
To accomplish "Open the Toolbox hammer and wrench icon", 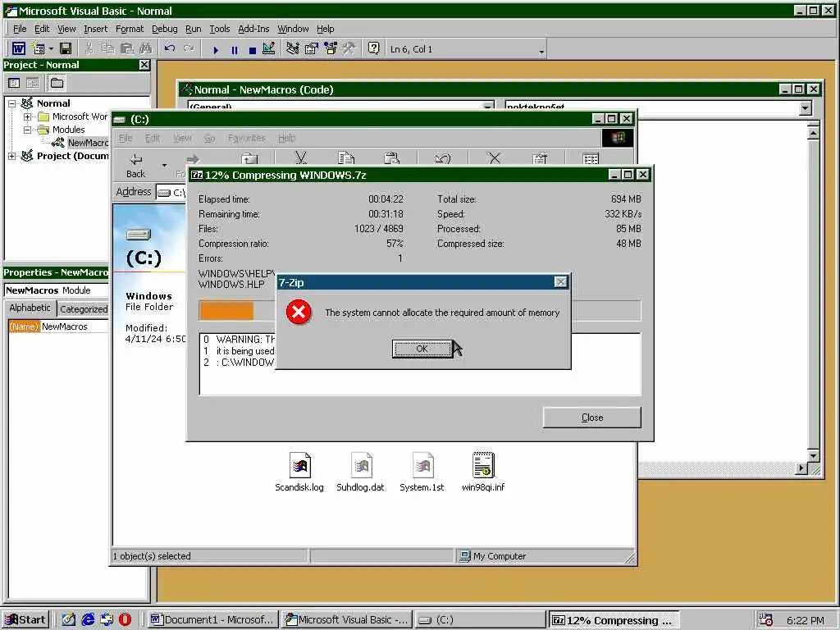I will coord(349,48).
